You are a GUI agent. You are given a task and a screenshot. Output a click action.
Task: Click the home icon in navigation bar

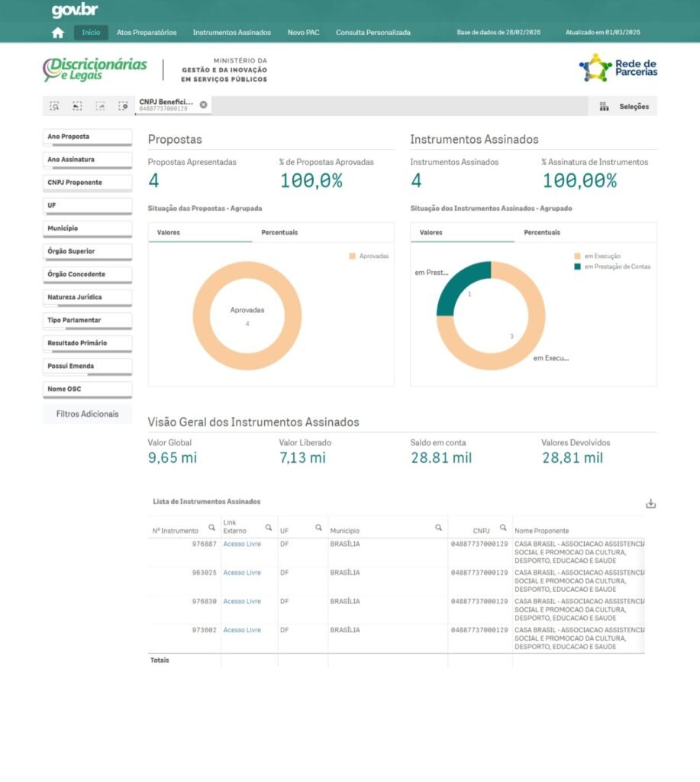click(x=57, y=33)
